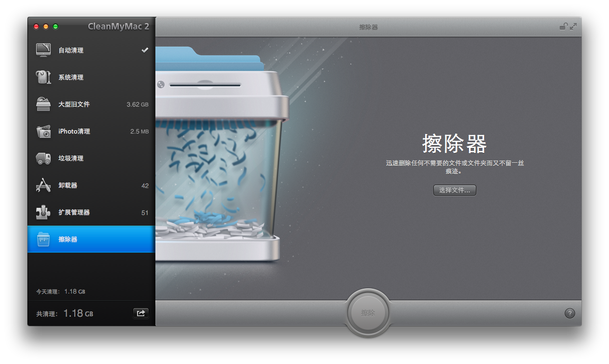The width and height of the screenshot is (609, 364).
Task: Click the round 擦除 button
Action: [x=368, y=313]
